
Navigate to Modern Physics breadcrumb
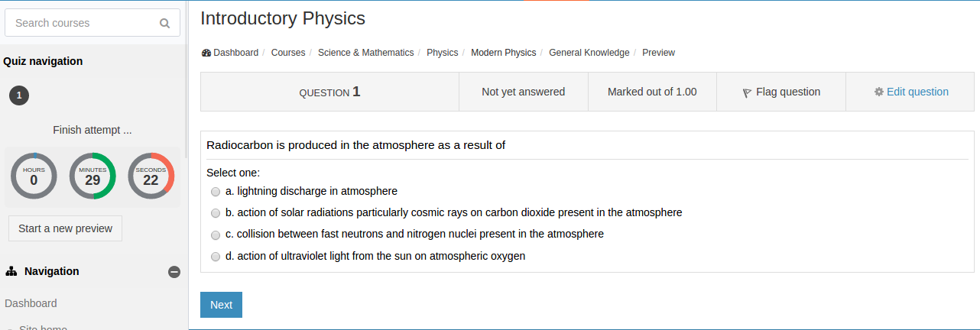coord(503,53)
